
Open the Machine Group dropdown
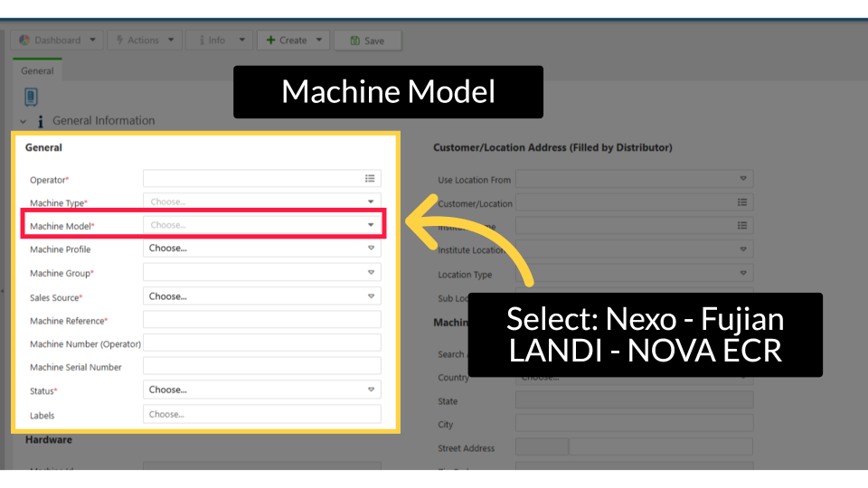point(262,272)
